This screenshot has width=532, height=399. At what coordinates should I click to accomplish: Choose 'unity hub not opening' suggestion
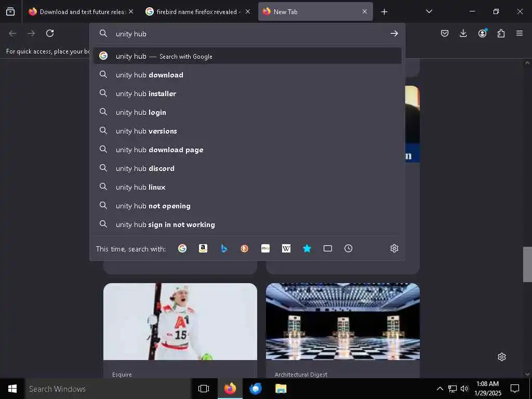point(247,206)
